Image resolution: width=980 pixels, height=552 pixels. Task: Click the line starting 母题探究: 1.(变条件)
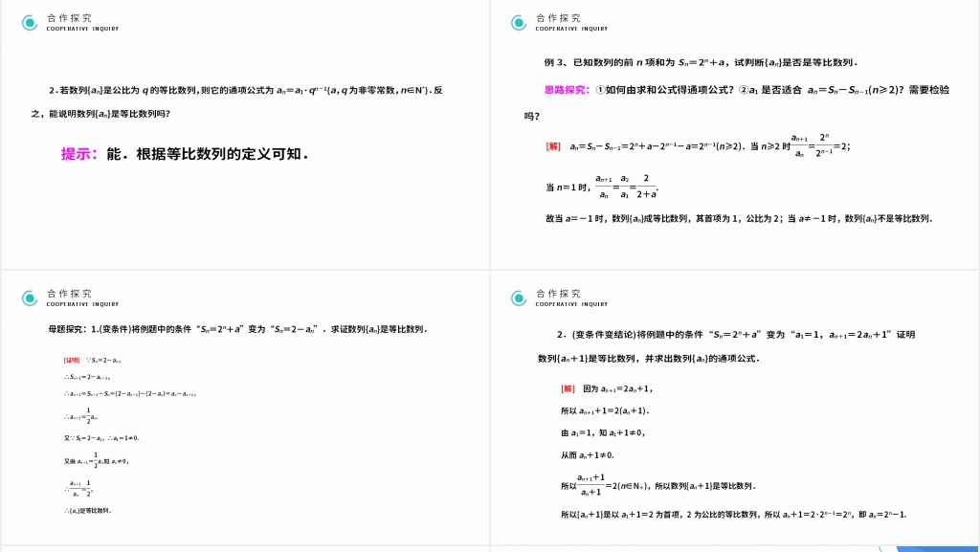tap(237, 329)
